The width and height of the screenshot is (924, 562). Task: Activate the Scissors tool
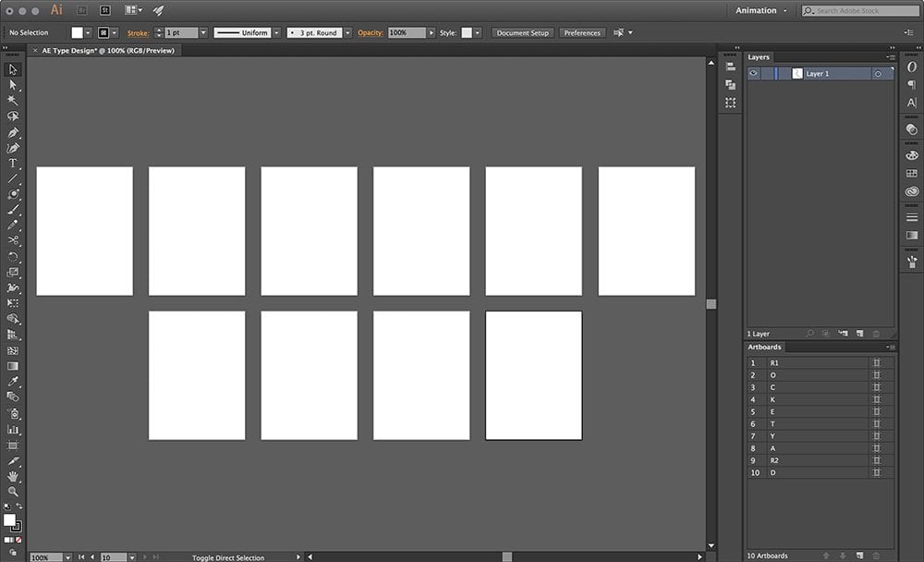(13, 240)
